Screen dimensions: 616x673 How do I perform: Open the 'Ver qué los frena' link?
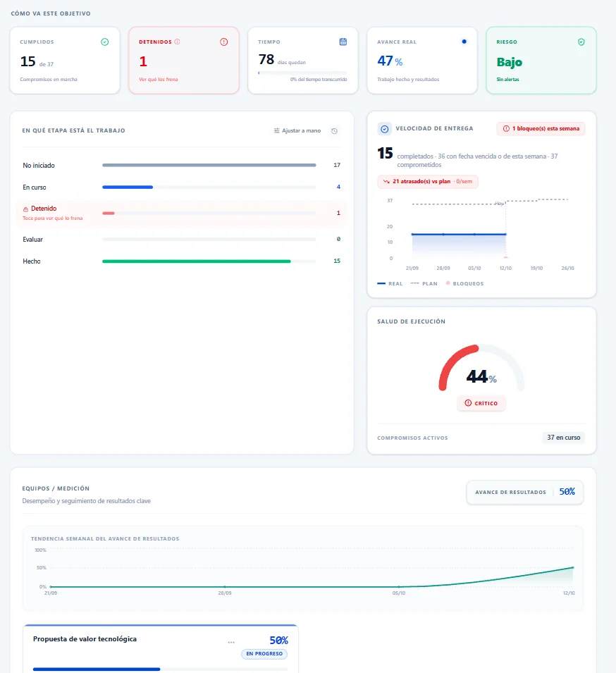pyautogui.click(x=159, y=80)
